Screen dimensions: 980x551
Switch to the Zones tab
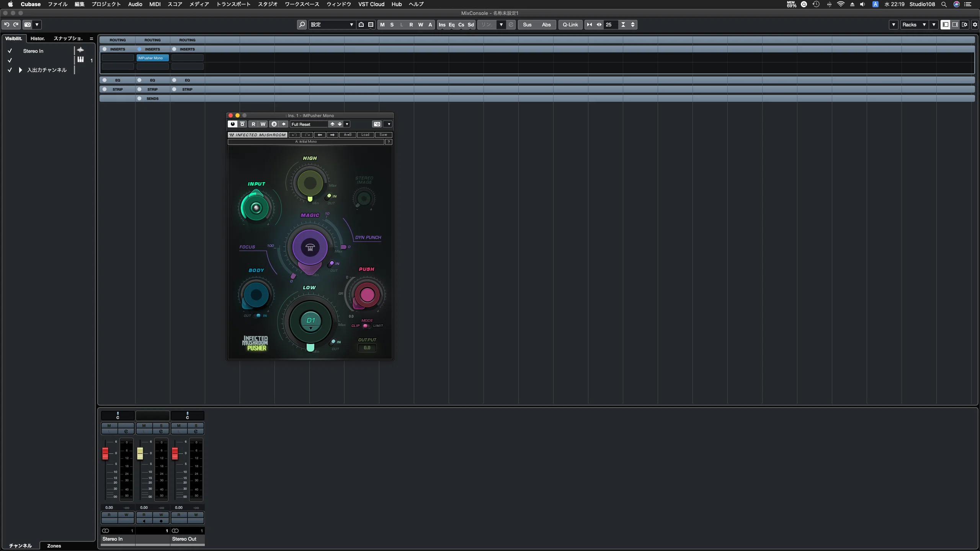pyautogui.click(x=54, y=546)
